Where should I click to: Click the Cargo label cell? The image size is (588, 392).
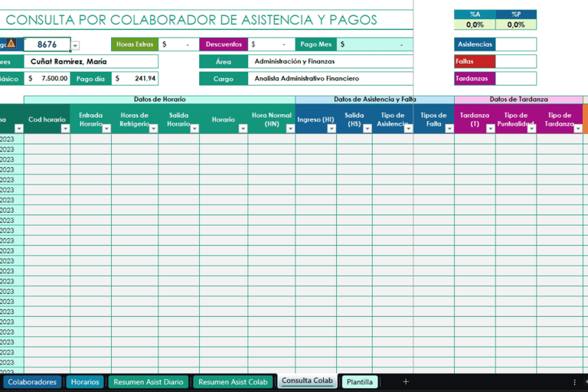(224, 78)
